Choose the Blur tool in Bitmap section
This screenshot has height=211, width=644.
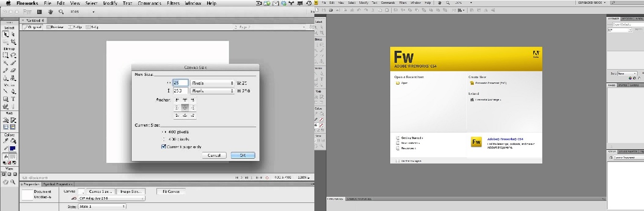point(6,77)
